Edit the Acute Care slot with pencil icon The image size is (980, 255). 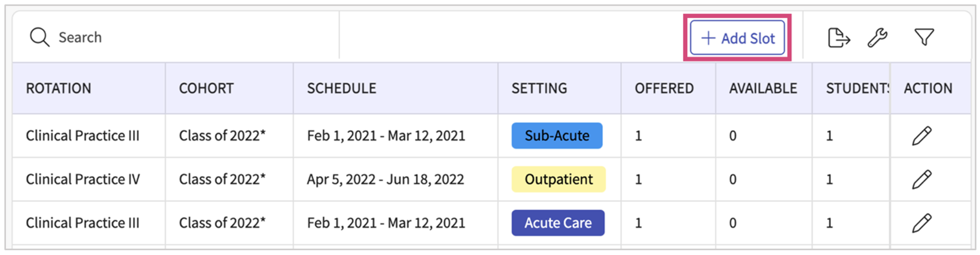pyautogui.click(x=921, y=223)
